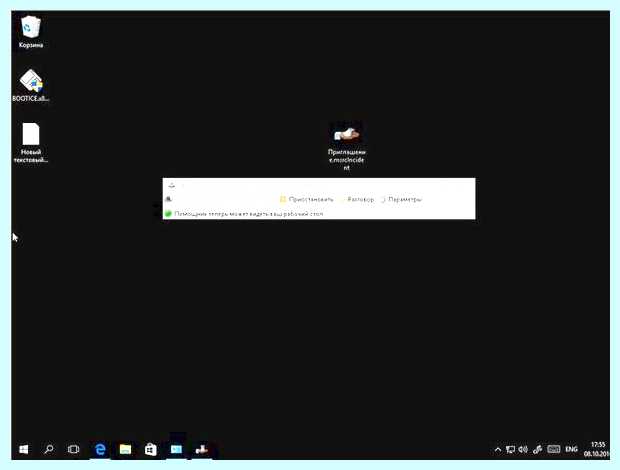Open the touch keyboard tray icon

554,449
